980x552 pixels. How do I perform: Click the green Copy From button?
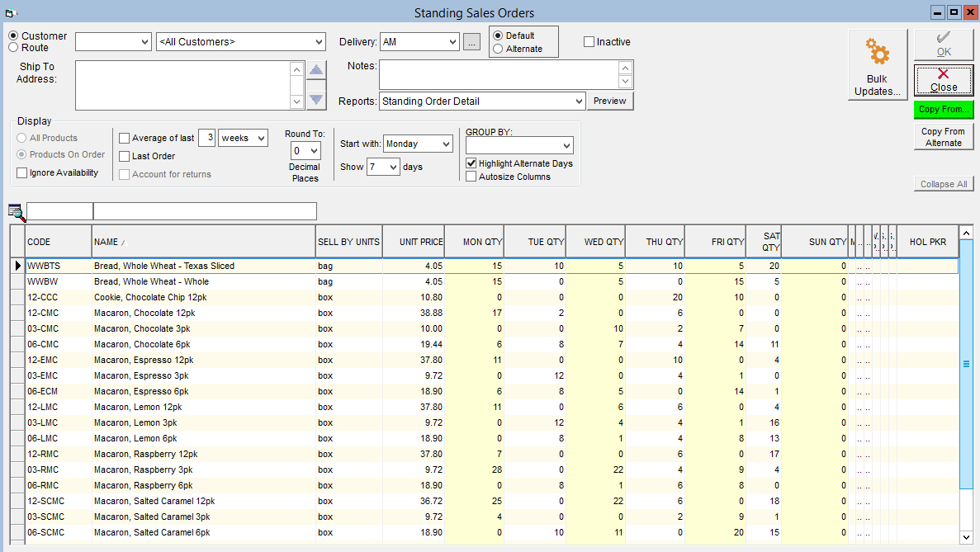coord(944,109)
